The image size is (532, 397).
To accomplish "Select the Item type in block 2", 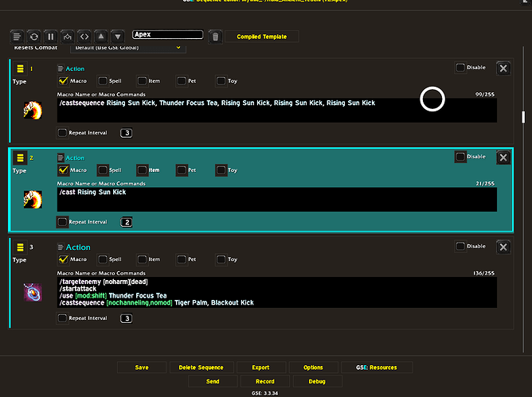I will pyautogui.click(x=142, y=169).
